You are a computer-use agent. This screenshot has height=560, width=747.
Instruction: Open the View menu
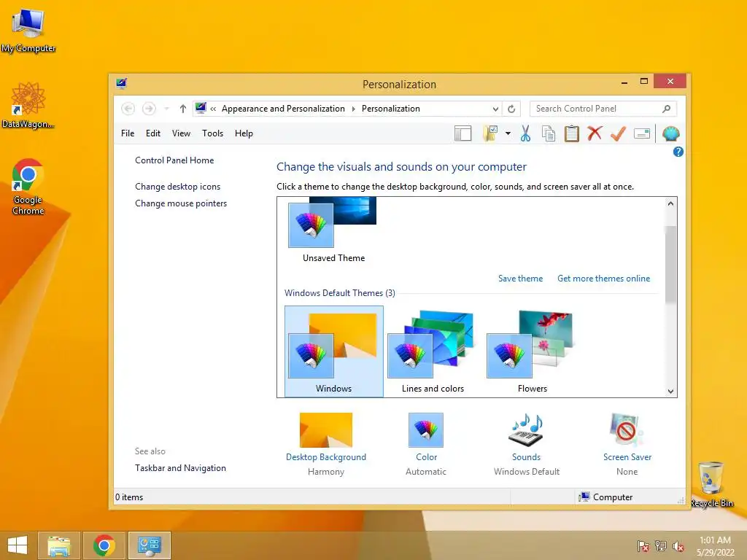click(181, 133)
